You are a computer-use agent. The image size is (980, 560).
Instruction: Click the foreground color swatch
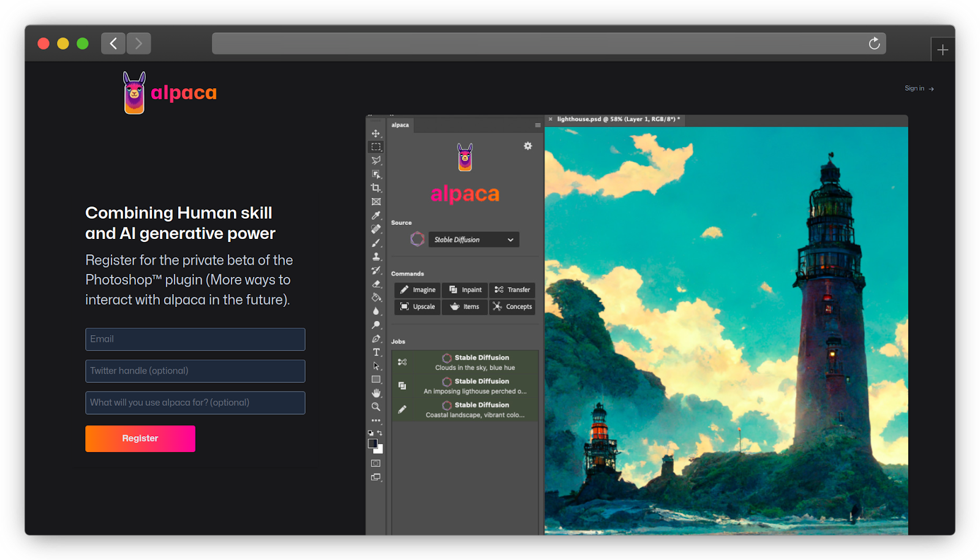(372, 443)
